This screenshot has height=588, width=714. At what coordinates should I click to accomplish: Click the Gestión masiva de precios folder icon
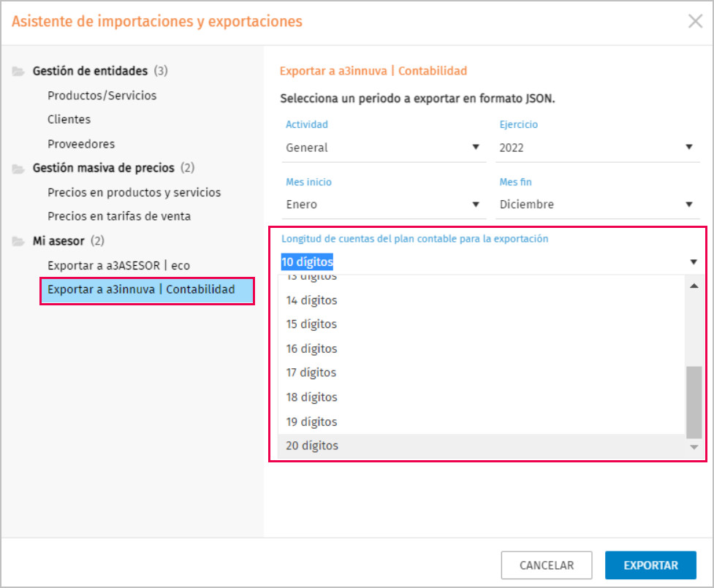[18, 169]
